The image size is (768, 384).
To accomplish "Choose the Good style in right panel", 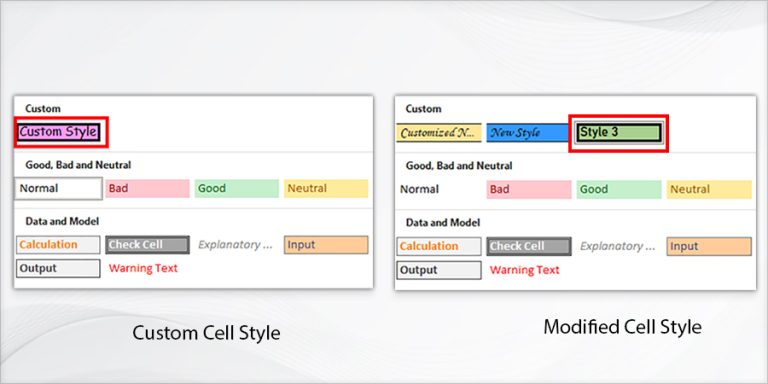I will [619, 190].
